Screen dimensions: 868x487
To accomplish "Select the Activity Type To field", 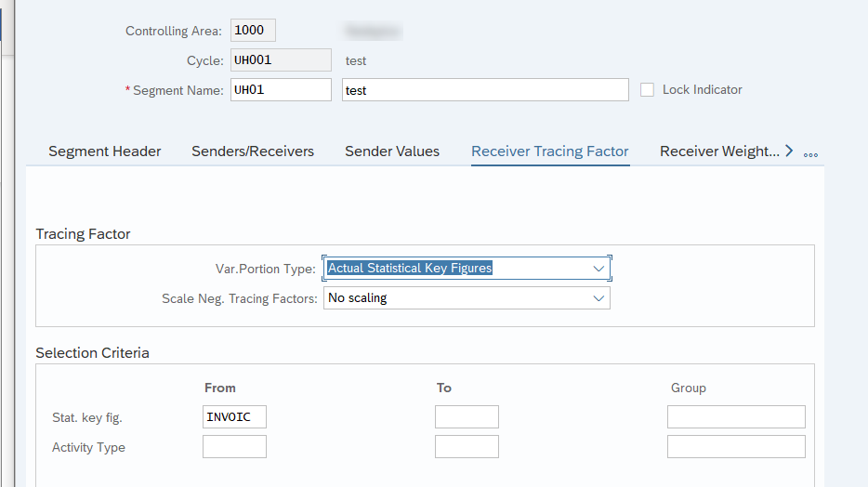I will pyautogui.click(x=467, y=447).
